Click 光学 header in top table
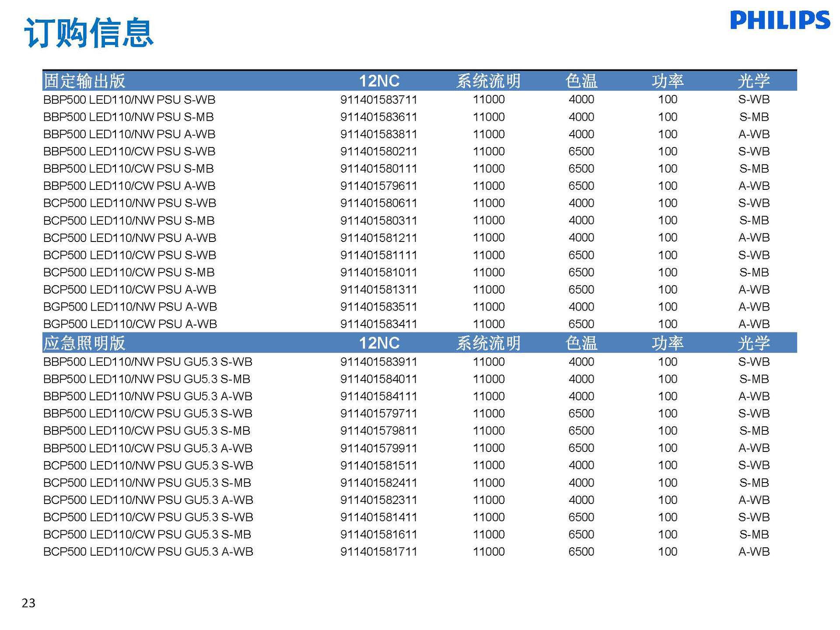 pos(753,81)
